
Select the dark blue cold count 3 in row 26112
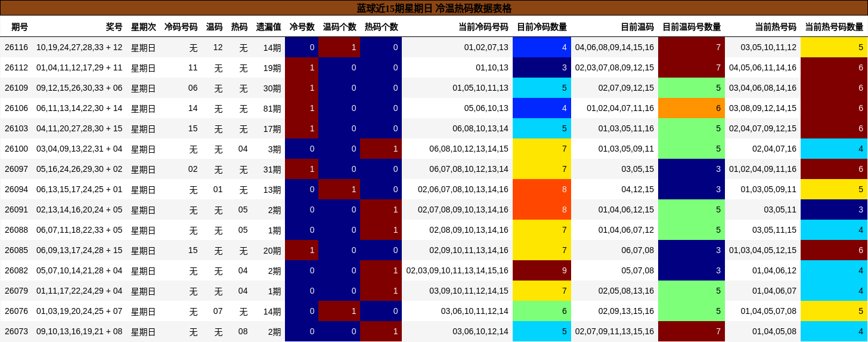point(542,67)
